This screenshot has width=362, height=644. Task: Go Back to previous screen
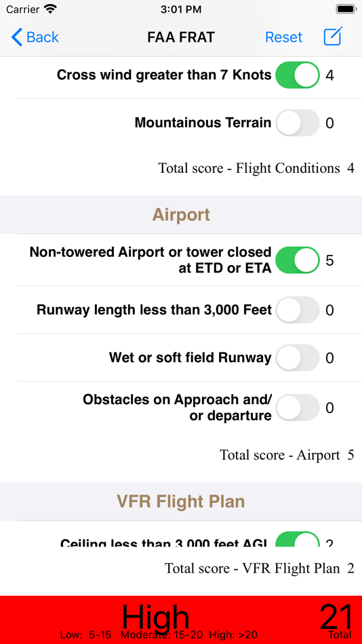[35, 37]
